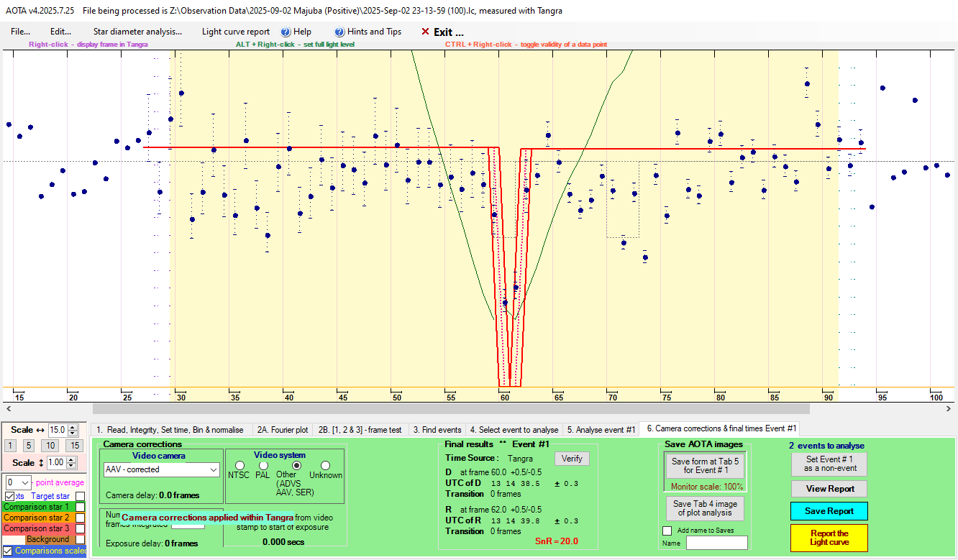Click the cyan Save Report button

click(829, 511)
